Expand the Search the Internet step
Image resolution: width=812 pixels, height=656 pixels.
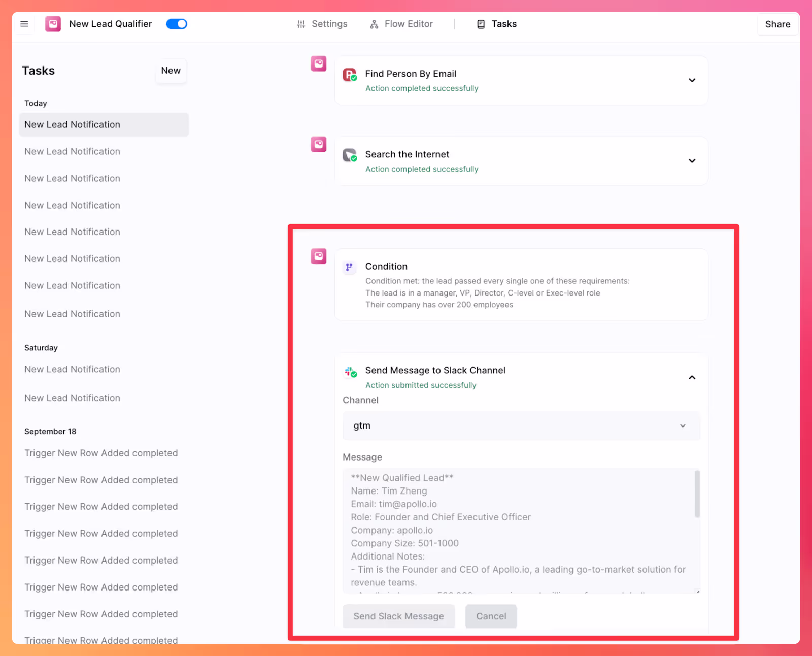[692, 161]
